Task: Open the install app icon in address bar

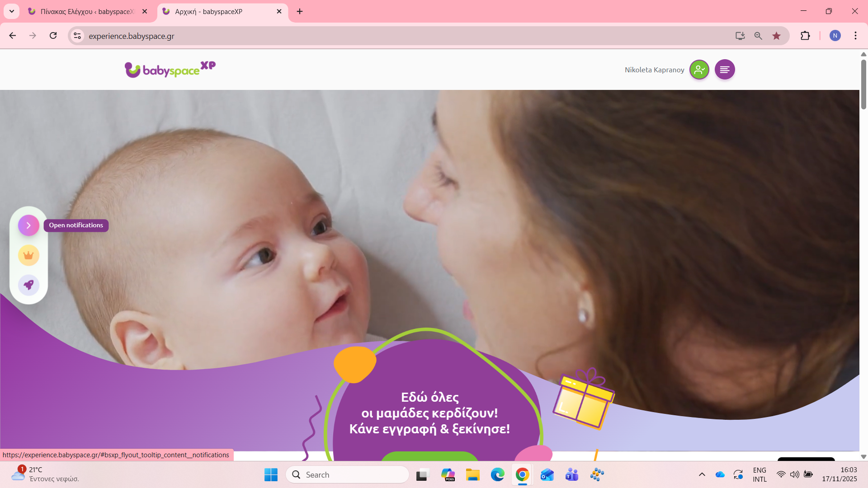Action: tap(740, 36)
